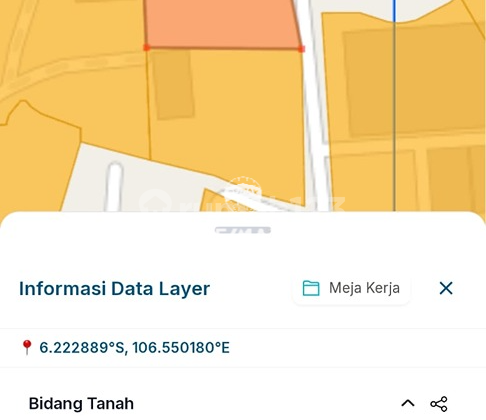This screenshot has height=420, width=486.
Task: Click the long white vertical road
Action: [313, 107]
